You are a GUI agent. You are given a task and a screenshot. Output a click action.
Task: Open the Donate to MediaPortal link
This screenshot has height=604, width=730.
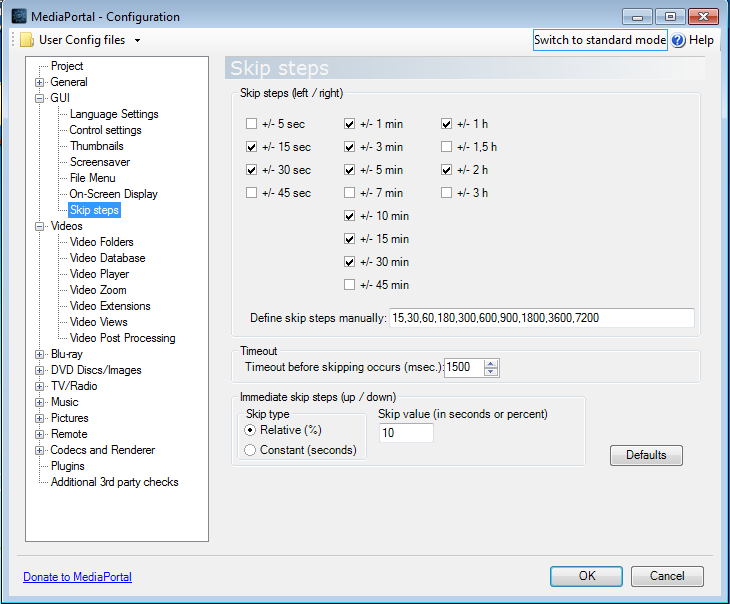pyautogui.click(x=77, y=577)
